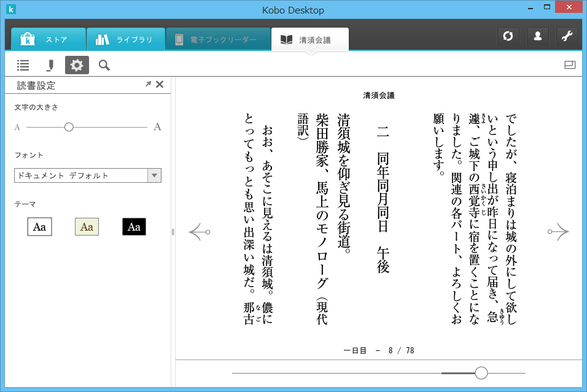Close the 読書設定 panel

159,84
